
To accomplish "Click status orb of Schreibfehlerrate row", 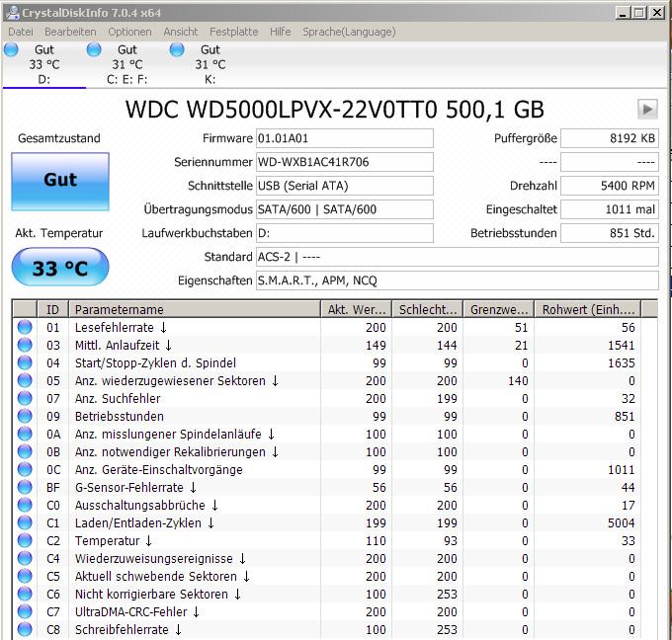I will tap(25, 629).
